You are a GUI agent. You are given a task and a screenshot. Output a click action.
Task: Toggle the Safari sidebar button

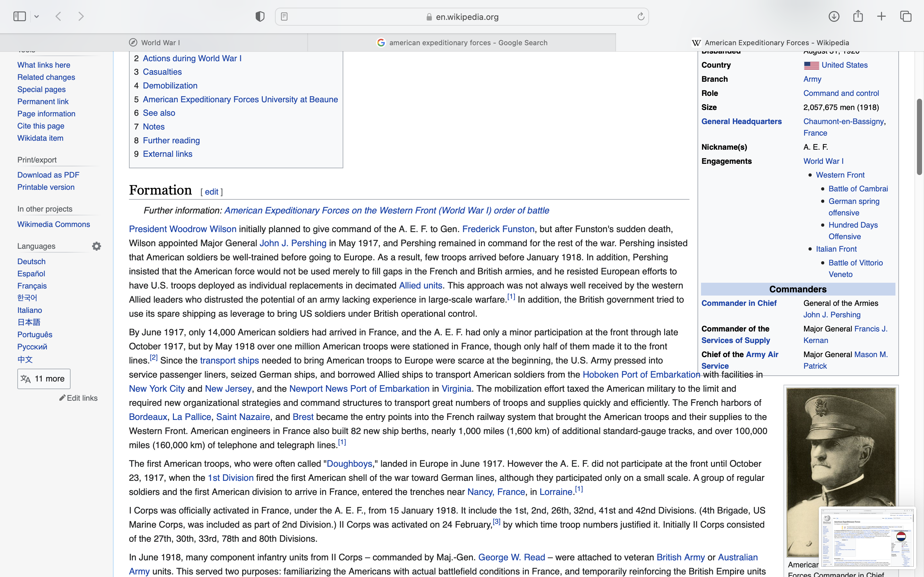[x=20, y=16]
